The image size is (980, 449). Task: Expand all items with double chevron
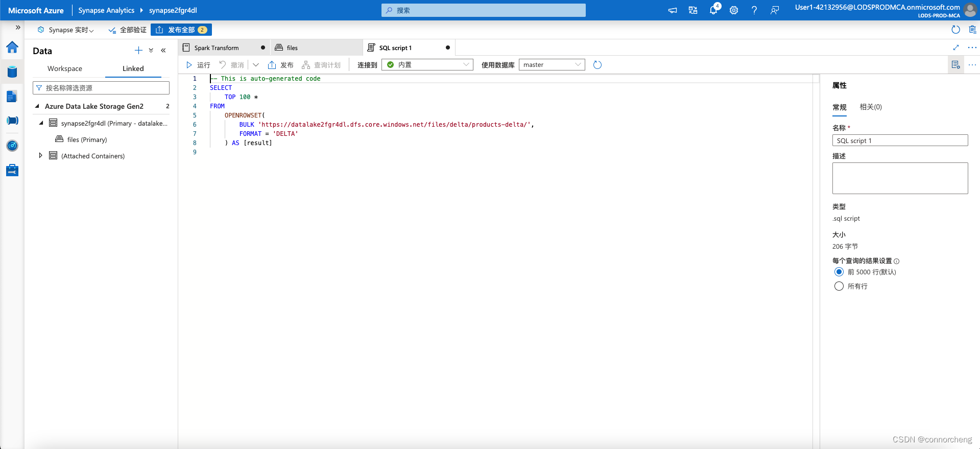click(x=151, y=50)
